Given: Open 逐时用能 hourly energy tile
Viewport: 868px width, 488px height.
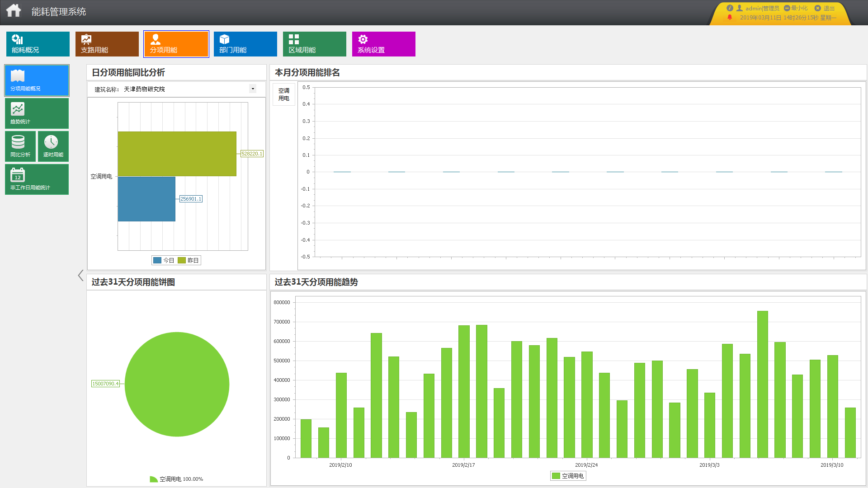Looking at the screenshot, I should coord(53,146).
